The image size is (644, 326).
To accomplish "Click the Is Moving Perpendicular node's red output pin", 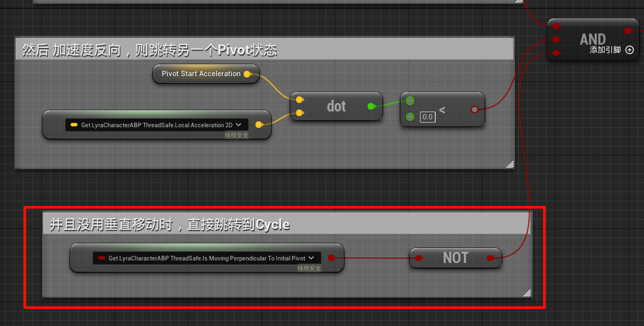I will click(331, 258).
